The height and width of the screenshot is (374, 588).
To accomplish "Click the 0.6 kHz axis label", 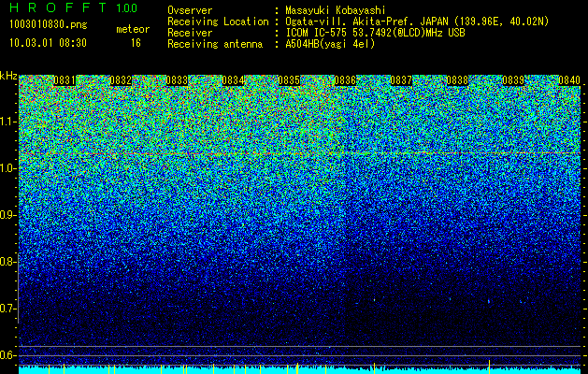I will point(8,355).
